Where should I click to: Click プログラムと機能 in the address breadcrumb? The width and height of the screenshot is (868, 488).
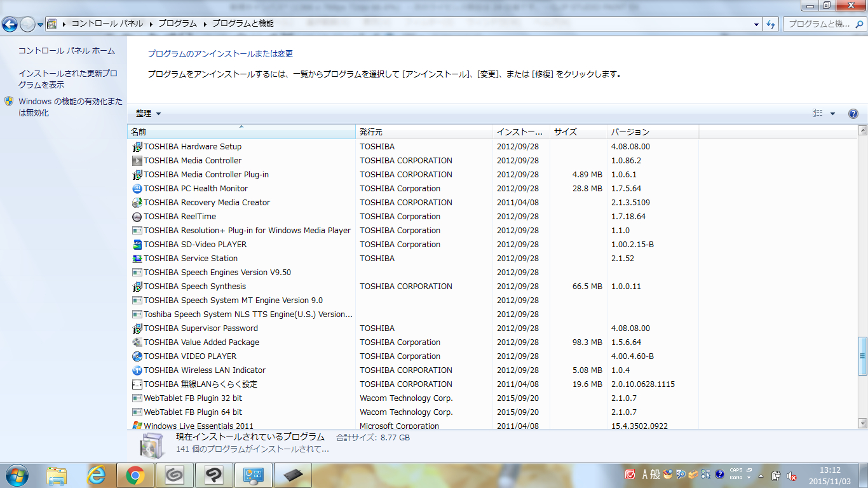click(243, 24)
